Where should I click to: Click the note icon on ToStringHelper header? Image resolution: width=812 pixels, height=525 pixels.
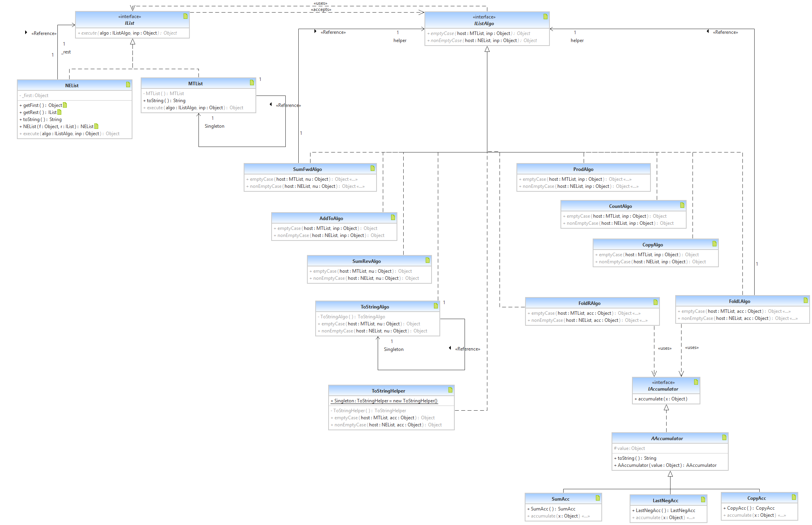coord(450,390)
